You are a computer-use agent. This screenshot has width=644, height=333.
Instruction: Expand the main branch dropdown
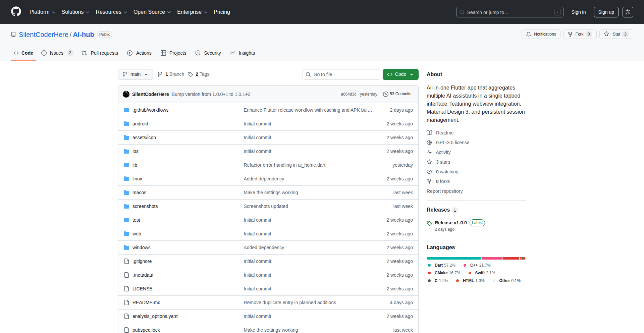click(135, 74)
